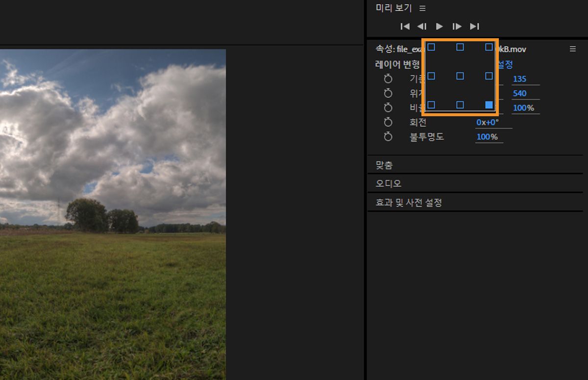This screenshot has width=588, height=380.
Task: Toggle stopwatch for 회전 property
Action: click(x=388, y=122)
